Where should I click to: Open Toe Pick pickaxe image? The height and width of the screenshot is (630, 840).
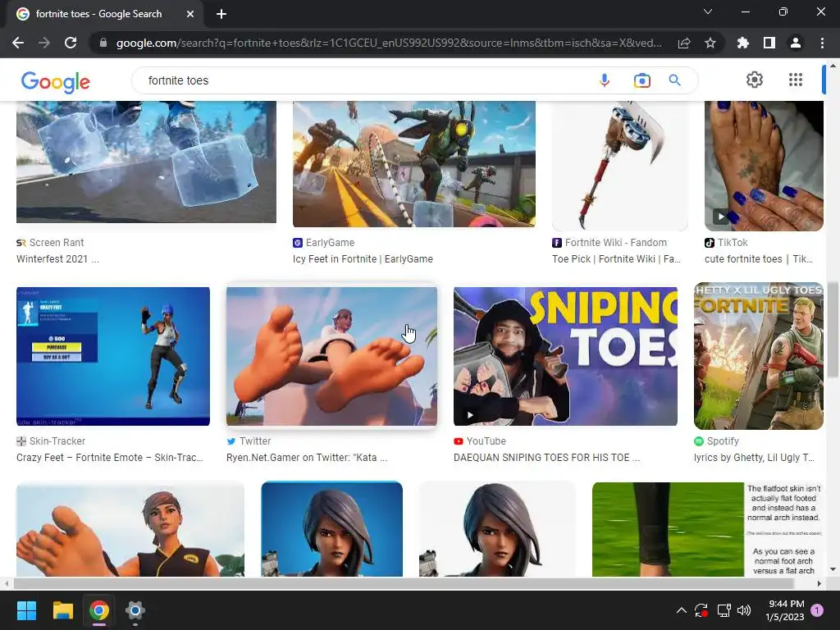[x=620, y=166]
